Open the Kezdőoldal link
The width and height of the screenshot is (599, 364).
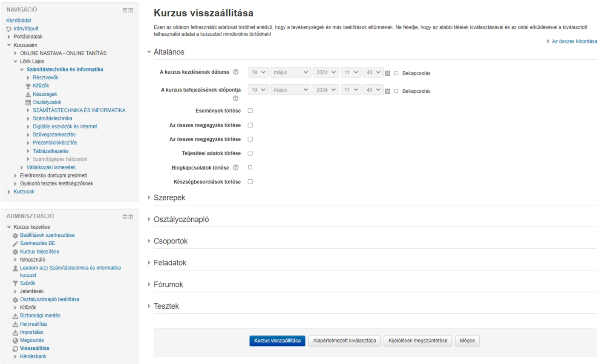18,20
